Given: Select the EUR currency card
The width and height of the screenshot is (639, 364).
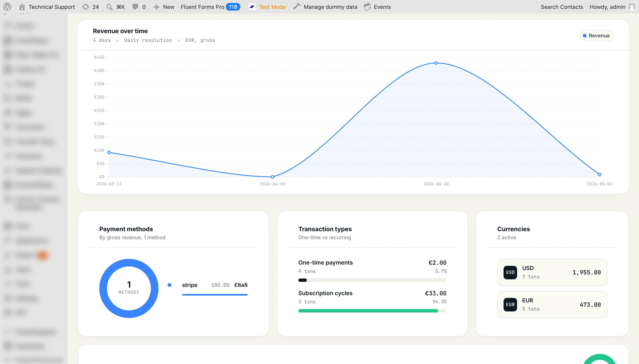Looking at the screenshot, I should [x=552, y=304].
